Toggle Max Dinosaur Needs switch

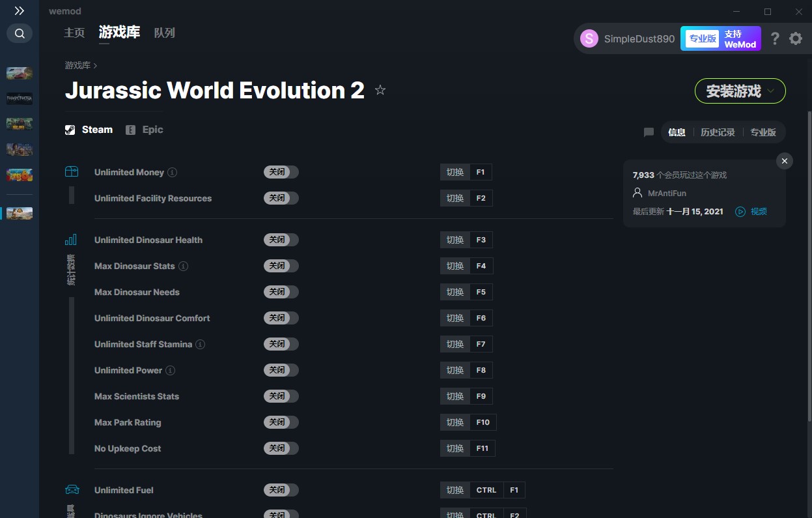coord(281,292)
